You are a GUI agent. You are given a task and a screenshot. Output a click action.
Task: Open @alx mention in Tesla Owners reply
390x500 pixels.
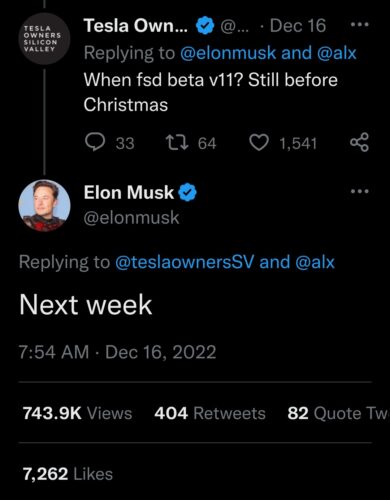(x=337, y=53)
